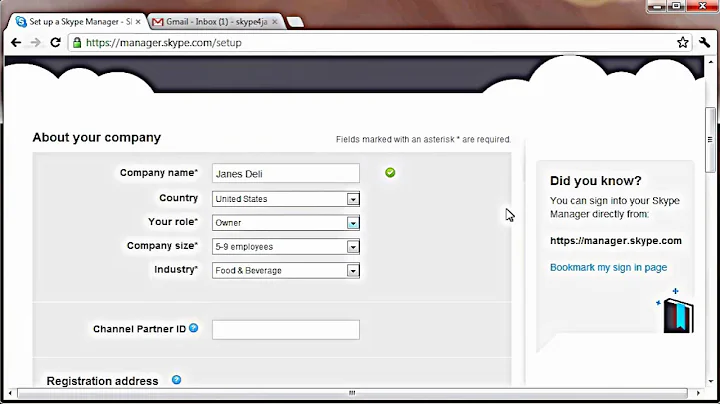This screenshot has height=404, width=720.
Task: Click the vertical scrollbar thumb
Action: (710, 140)
